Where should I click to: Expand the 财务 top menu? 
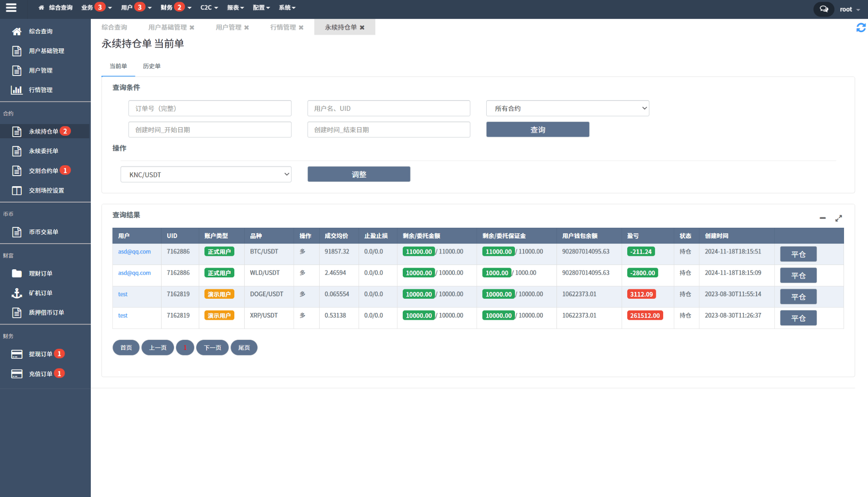click(x=176, y=8)
